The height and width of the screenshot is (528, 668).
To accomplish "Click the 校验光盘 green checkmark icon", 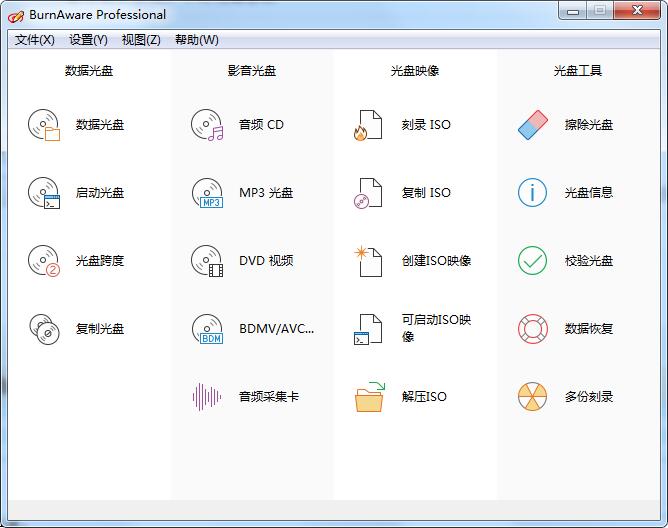I will click(x=533, y=261).
